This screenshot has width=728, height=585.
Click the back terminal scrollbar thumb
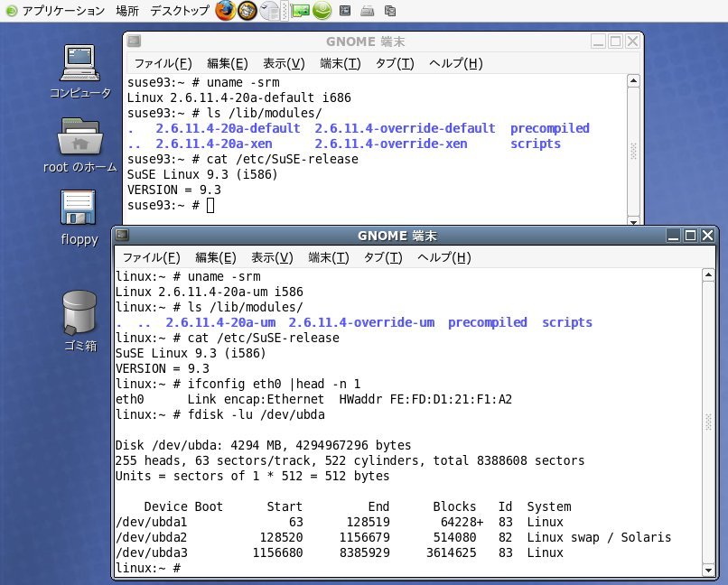tap(633, 152)
